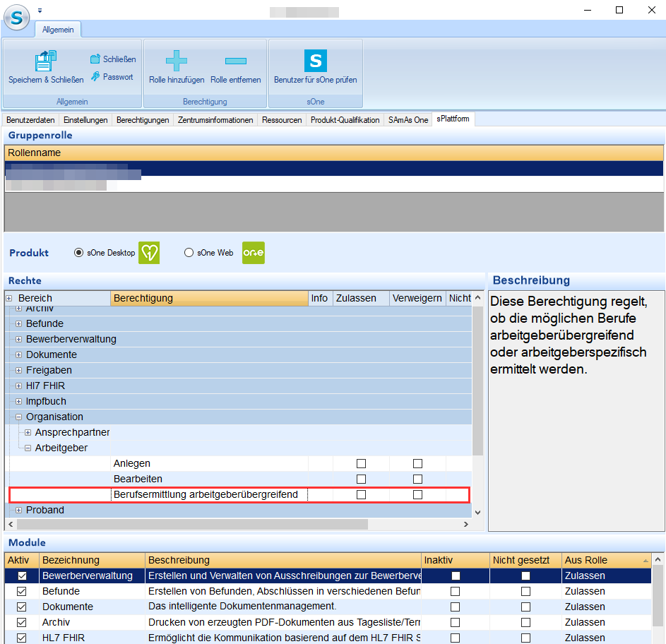Image resolution: width=666 pixels, height=644 pixels.
Task: Click the Speichern & Schließen icon
Action: (46, 61)
